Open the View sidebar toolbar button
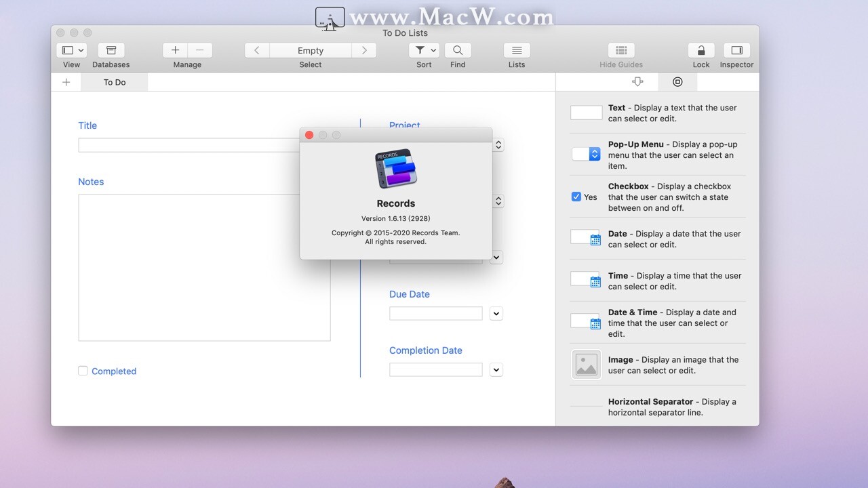Viewport: 868px width, 488px height. (68, 50)
